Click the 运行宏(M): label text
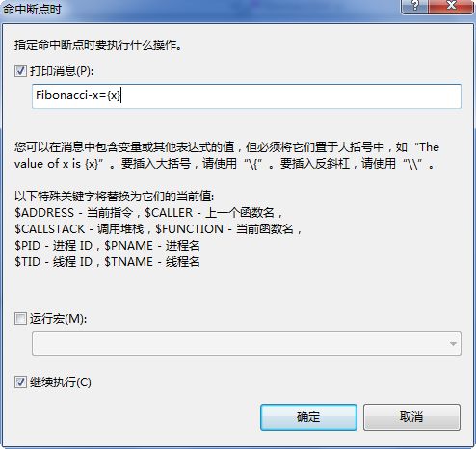This screenshot has width=476, height=449. click(58, 319)
